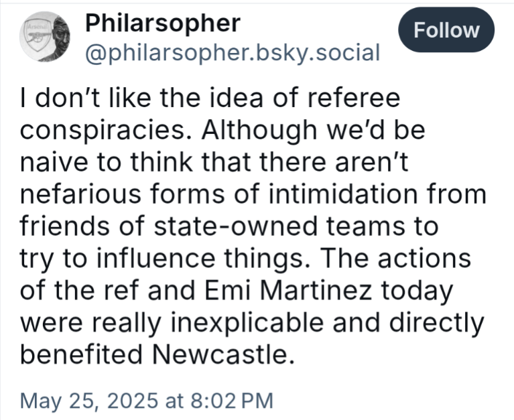This screenshot has height=420, width=514.
Task: Click the first line of the post
Action: [210, 98]
